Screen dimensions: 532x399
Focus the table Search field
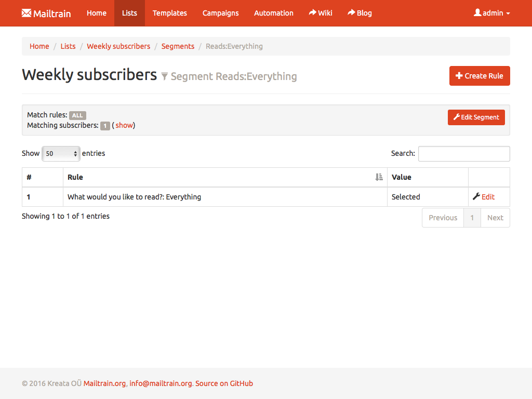click(463, 154)
